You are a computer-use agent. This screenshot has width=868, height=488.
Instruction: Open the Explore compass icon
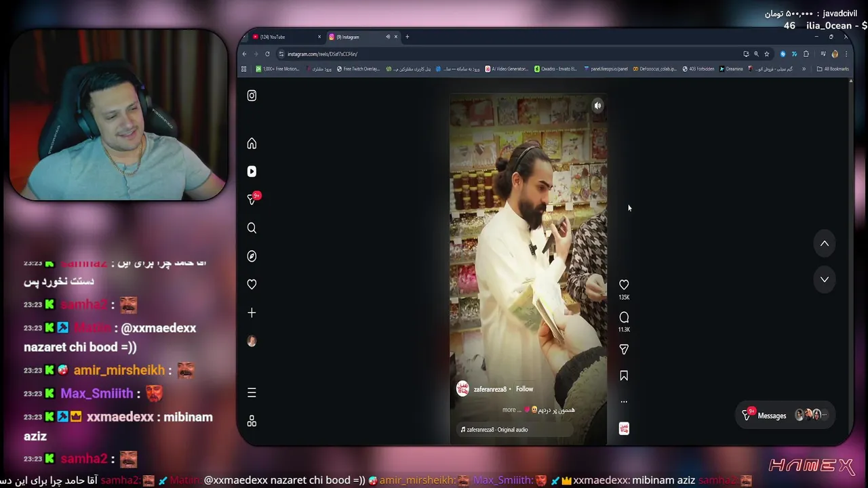tap(252, 256)
